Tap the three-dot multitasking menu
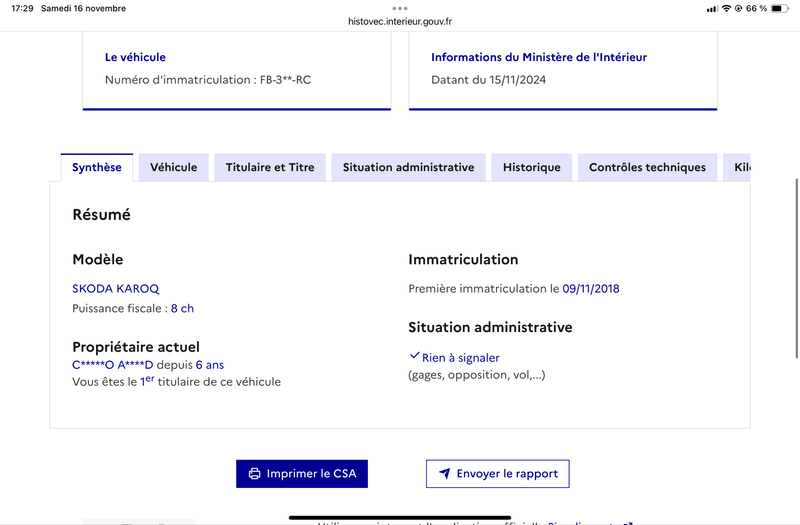Image resolution: width=800 pixels, height=525 pixels. click(x=400, y=8)
